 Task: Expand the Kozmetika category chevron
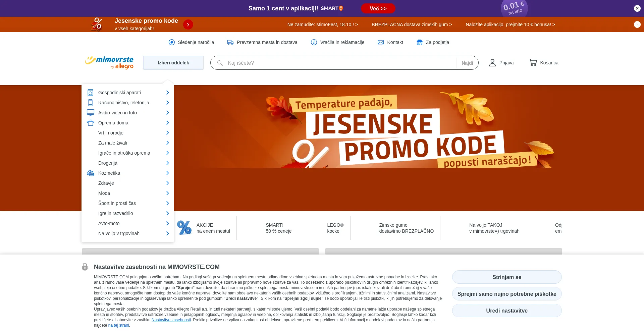coord(167,173)
